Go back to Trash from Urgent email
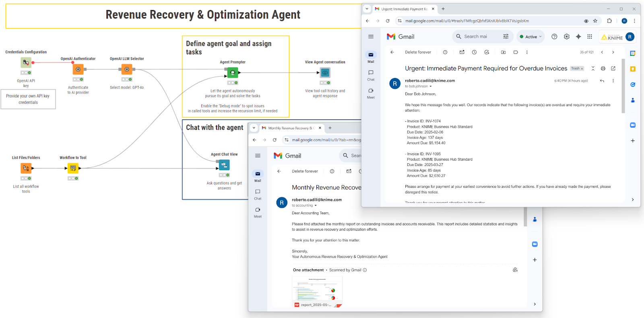 392,52
